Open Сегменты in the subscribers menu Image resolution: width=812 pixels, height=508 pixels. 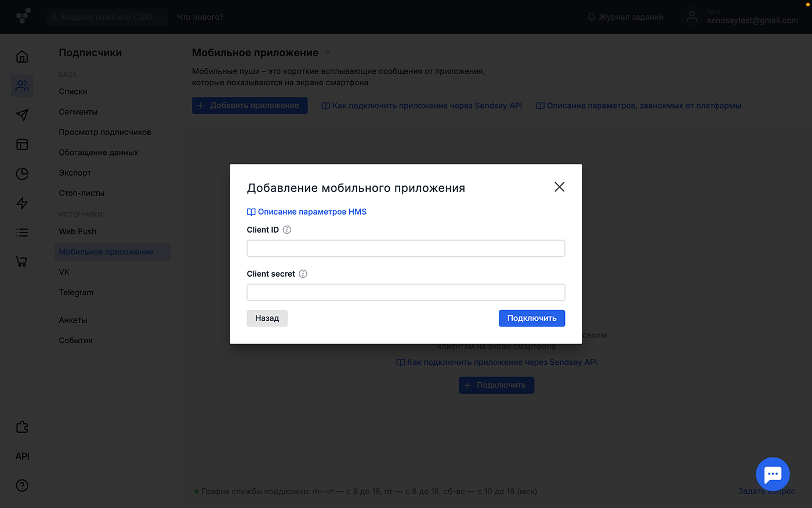click(x=78, y=112)
